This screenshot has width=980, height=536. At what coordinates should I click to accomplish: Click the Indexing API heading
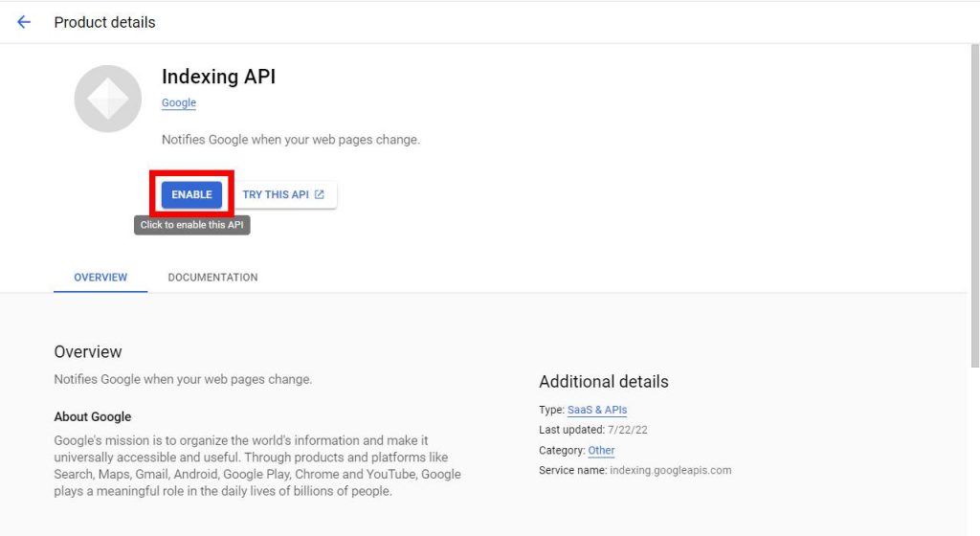(x=219, y=77)
